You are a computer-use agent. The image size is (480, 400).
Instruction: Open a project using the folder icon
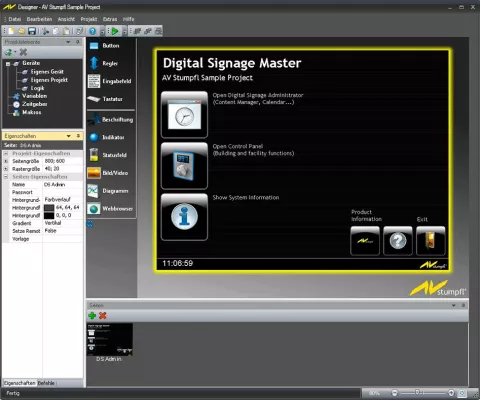tap(22, 31)
